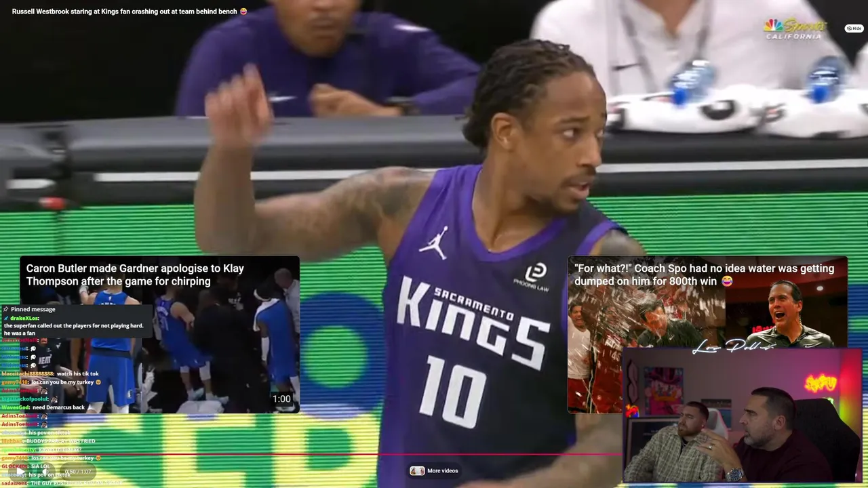Click the red video progress bar

(x=315, y=454)
